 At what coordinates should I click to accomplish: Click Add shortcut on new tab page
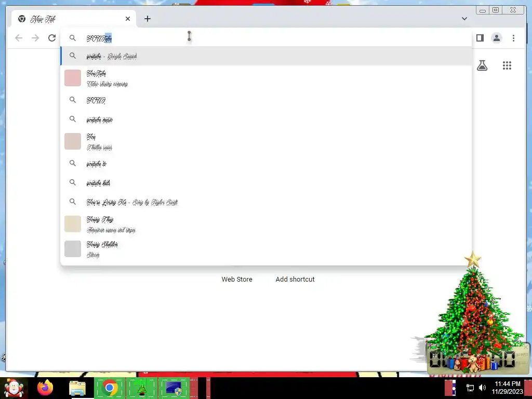coord(295,279)
